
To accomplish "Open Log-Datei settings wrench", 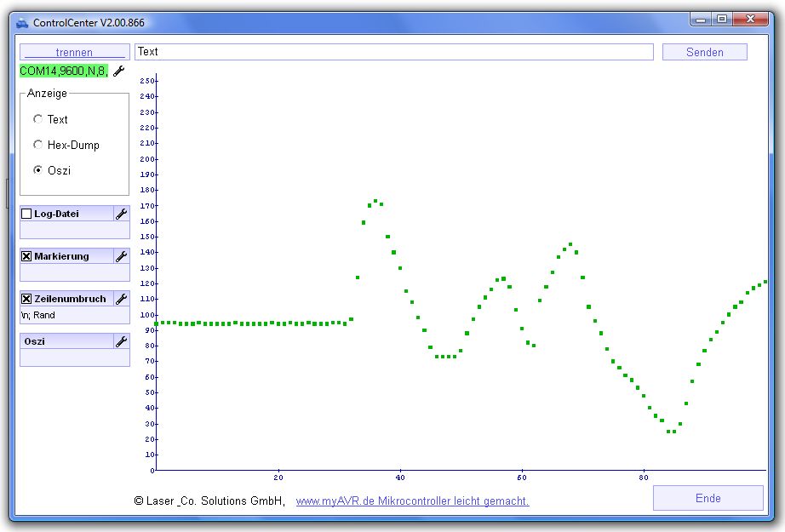I will coord(121,214).
